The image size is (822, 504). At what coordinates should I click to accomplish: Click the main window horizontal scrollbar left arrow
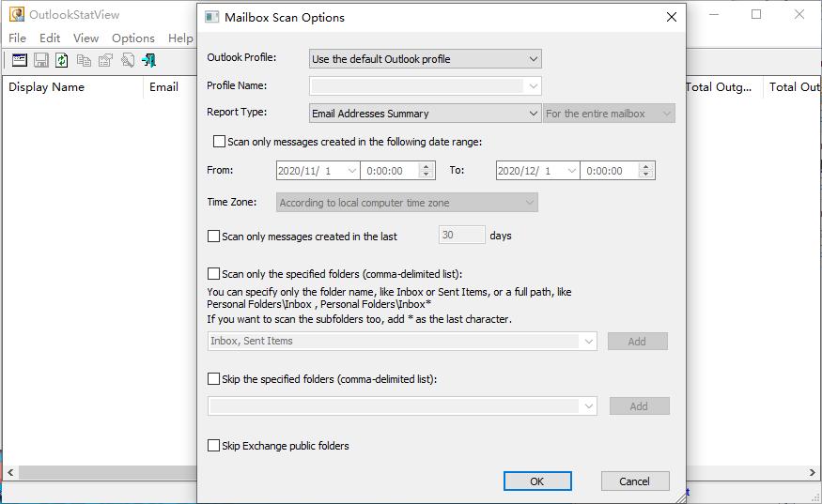click(10, 473)
